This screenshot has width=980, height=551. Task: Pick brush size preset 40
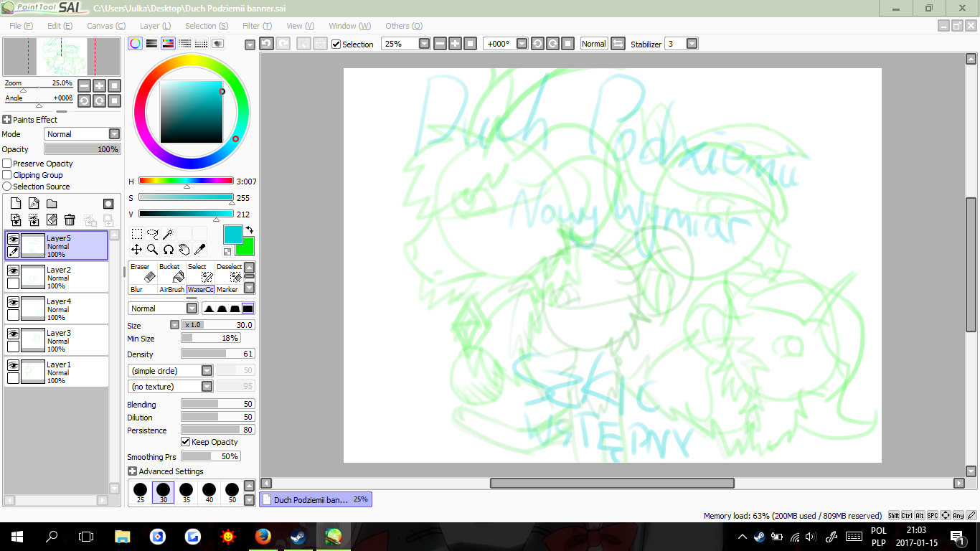[209, 492]
